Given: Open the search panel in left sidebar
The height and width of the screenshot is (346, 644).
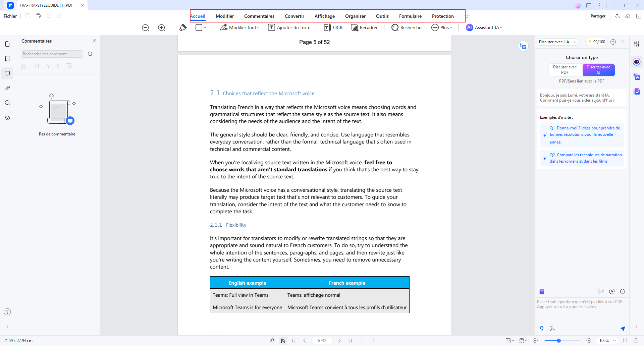Looking at the screenshot, I should click(x=7, y=103).
